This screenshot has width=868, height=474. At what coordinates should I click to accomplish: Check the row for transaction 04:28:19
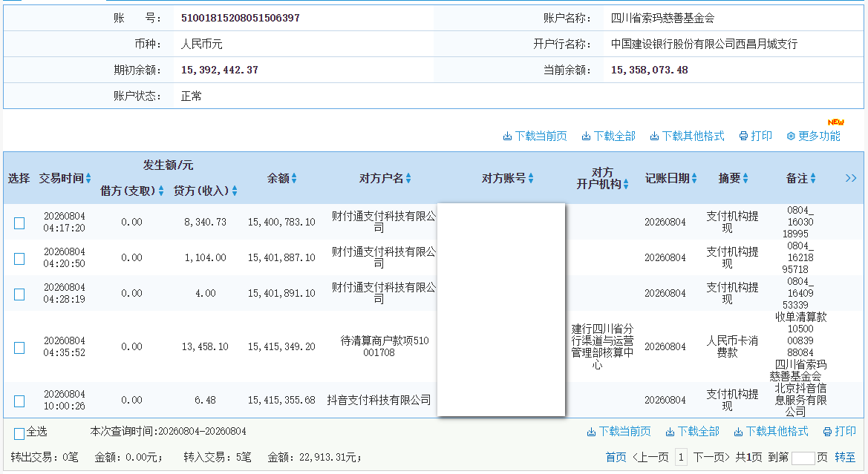(19, 294)
